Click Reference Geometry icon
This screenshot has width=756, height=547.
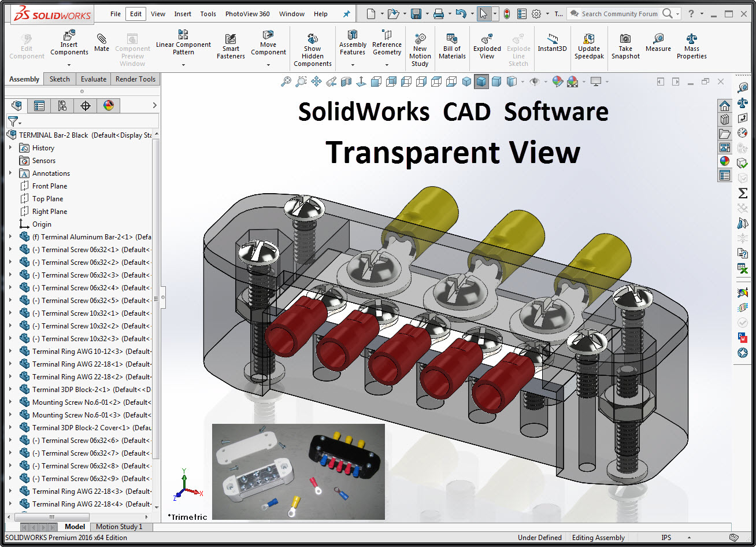tap(387, 43)
